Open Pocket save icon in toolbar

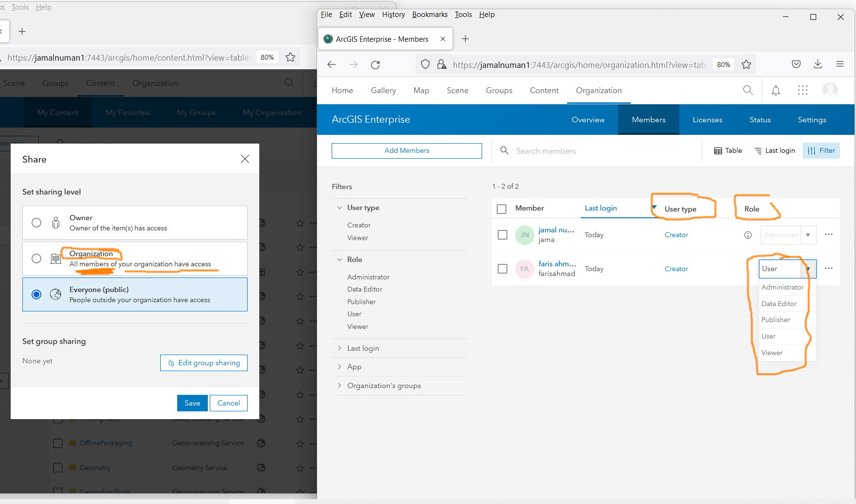click(796, 64)
